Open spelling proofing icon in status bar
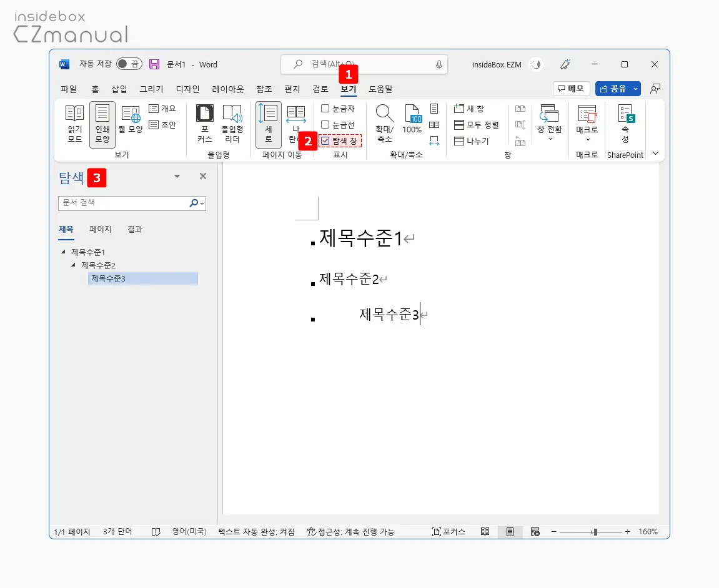This screenshot has width=719, height=588. click(x=156, y=532)
